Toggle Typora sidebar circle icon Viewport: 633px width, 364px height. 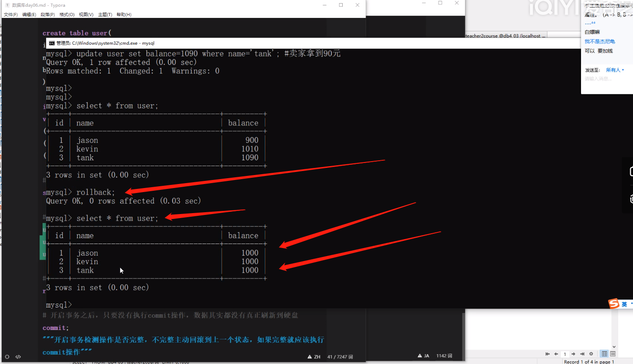(x=7, y=357)
